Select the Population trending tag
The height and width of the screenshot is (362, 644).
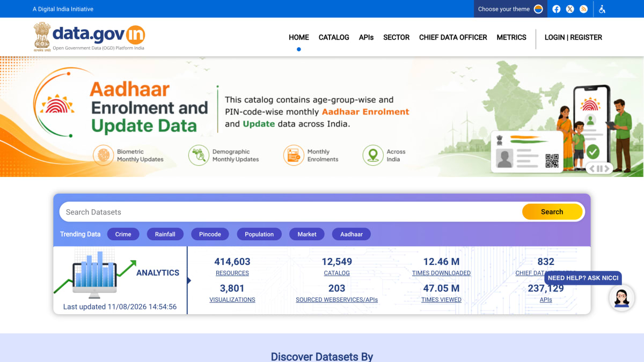coord(259,234)
